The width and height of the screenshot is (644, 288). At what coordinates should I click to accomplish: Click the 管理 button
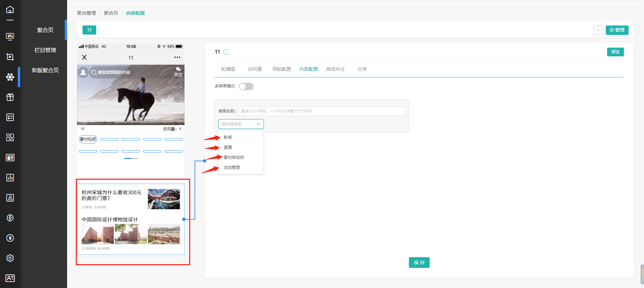click(617, 30)
